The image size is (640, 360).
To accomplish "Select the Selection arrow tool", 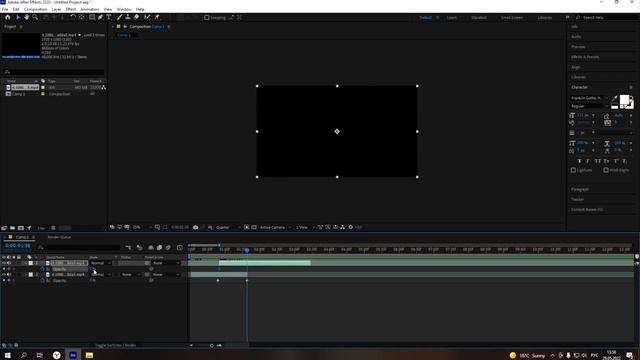I will click(18, 17).
